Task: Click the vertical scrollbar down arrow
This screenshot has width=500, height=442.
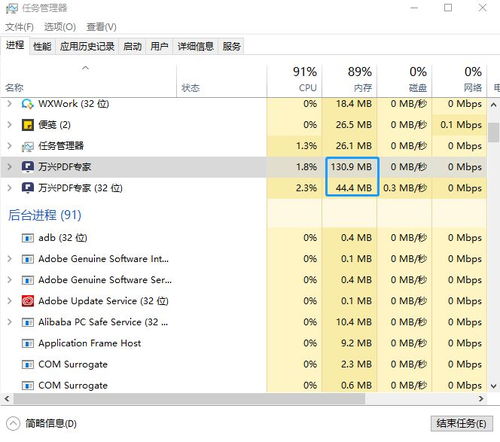Action: tap(493, 386)
